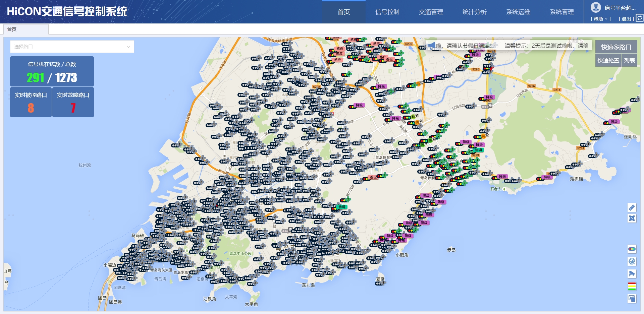Click the 马蹄礁 map label

[x=138, y=236]
